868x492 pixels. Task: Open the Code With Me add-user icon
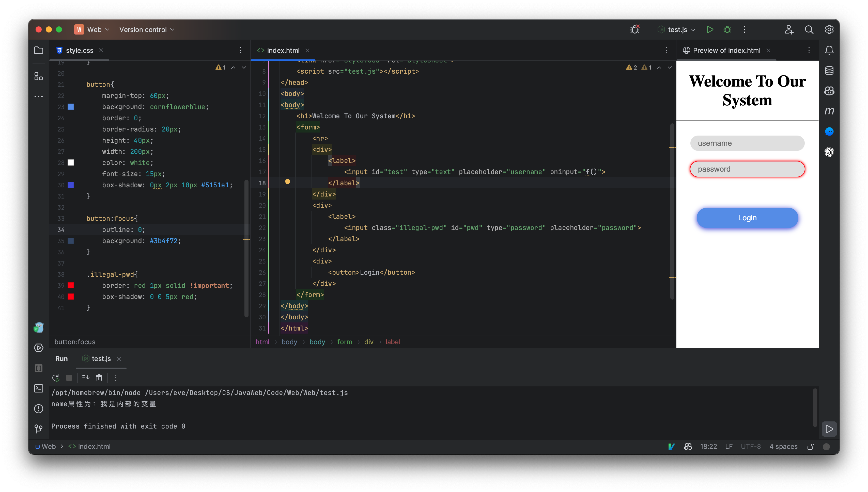click(789, 30)
